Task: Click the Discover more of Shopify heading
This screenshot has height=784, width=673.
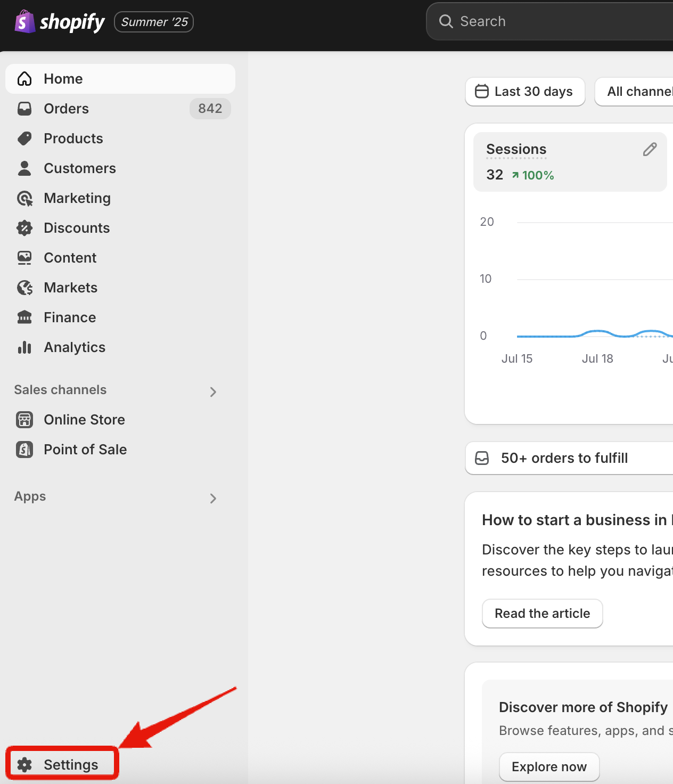Action: (583, 707)
